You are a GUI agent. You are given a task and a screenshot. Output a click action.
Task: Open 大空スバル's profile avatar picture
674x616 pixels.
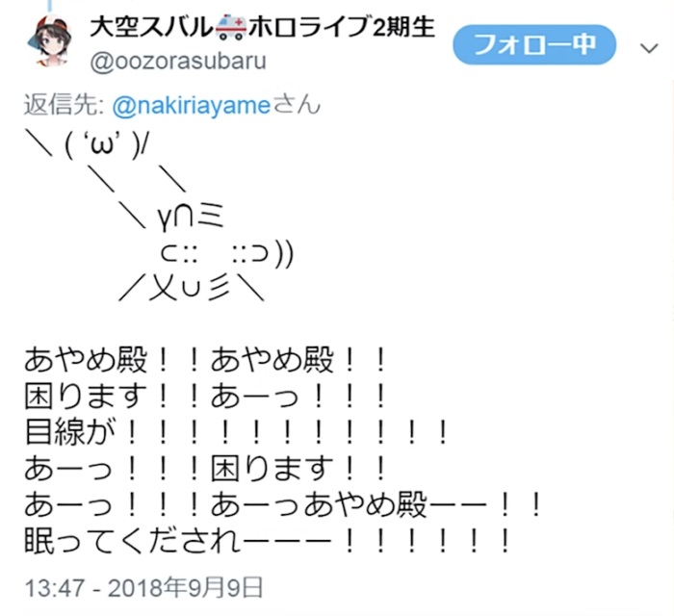tap(49, 40)
